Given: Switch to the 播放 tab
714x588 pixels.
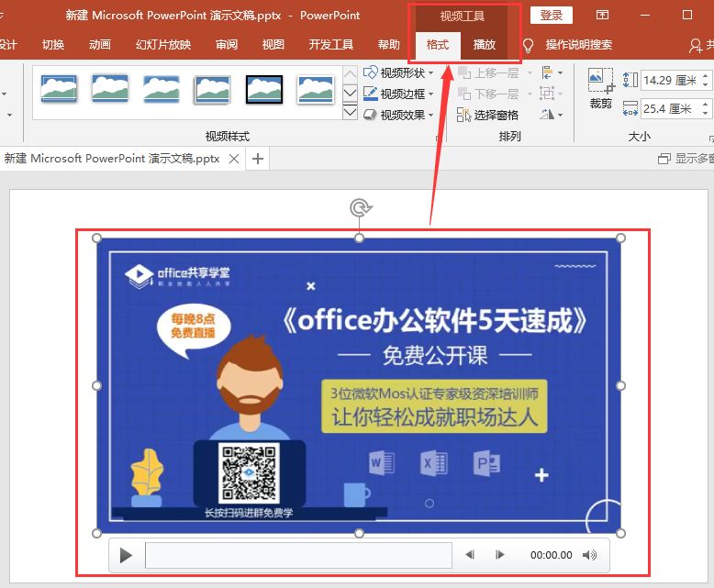Looking at the screenshot, I should pyautogui.click(x=484, y=45).
